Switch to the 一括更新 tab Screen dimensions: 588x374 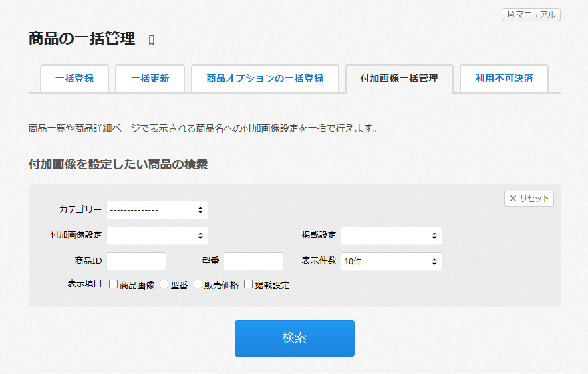pos(150,78)
